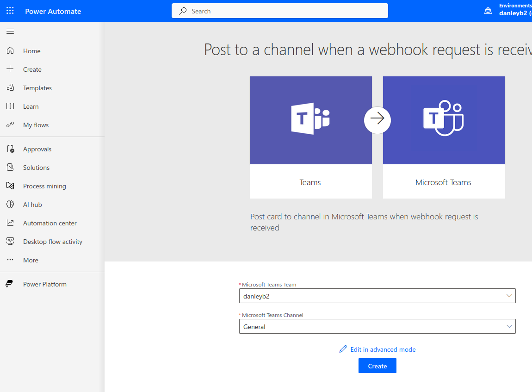Open the app launcher waffle icon
Viewport: 532px width, 392px height.
tap(10, 11)
